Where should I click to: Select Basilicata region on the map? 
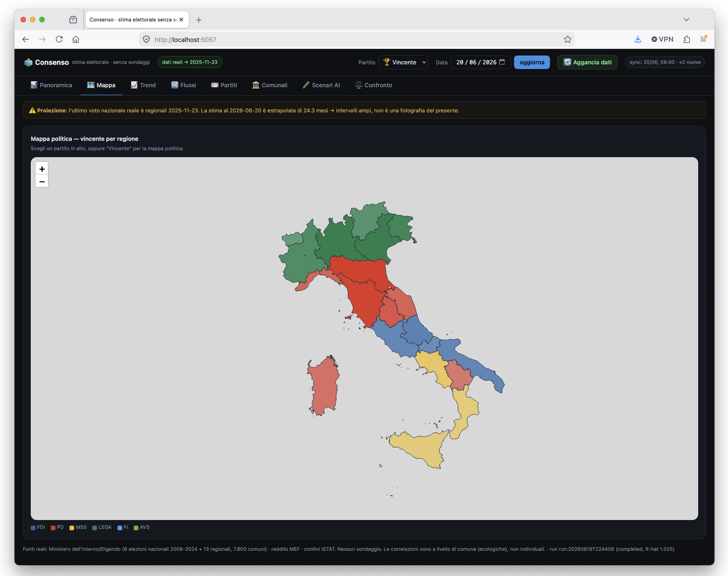[458, 375]
